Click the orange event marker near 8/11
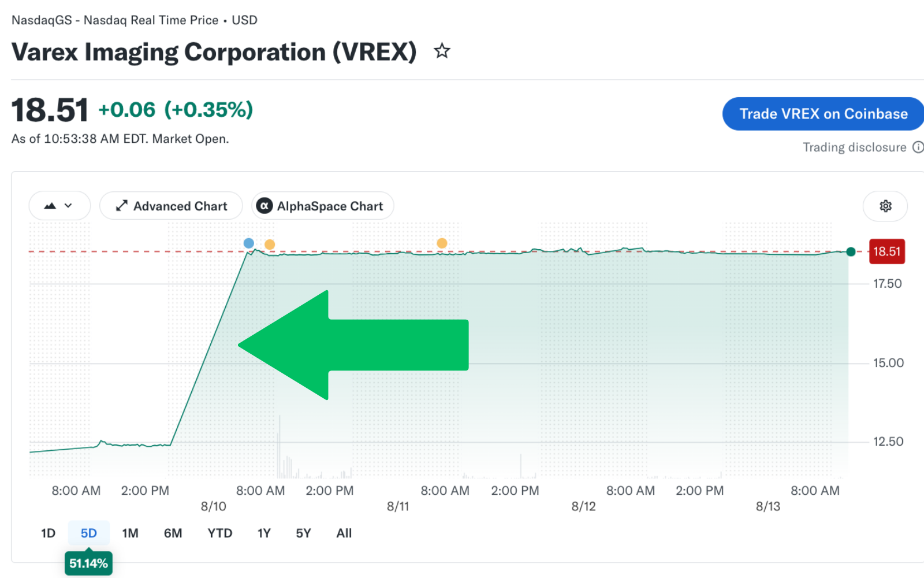The image size is (924, 578). point(442,243)
